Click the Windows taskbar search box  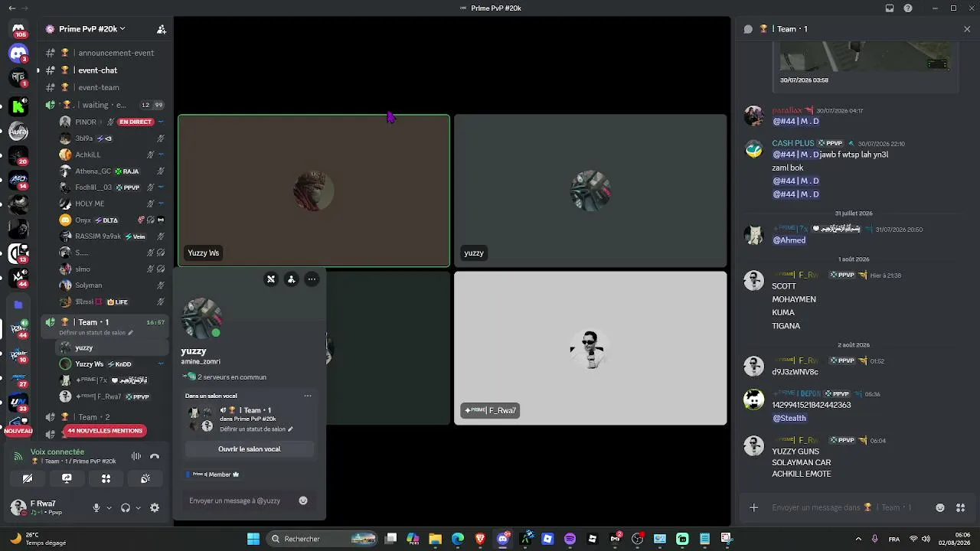point(322,539)
